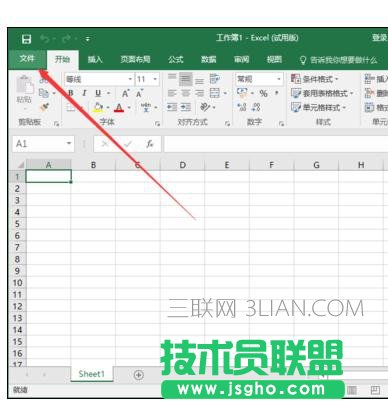Open Customize Quick Access Toolbar arrow
The image size is (388, 405).
87,39
